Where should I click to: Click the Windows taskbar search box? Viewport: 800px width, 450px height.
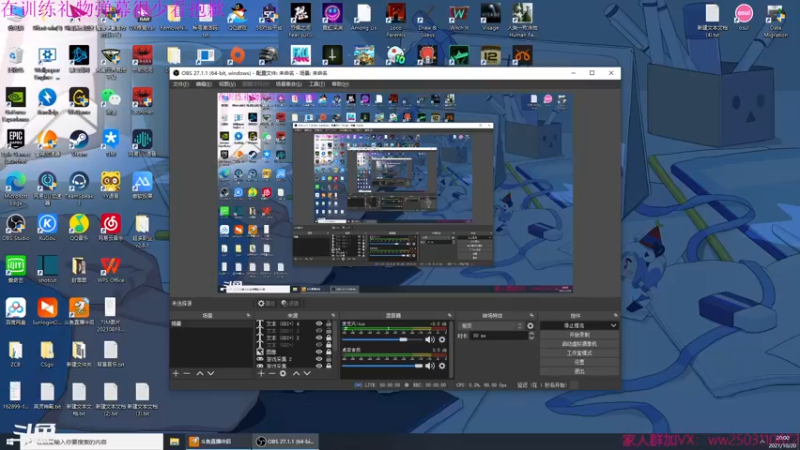(x=92, y=442)
